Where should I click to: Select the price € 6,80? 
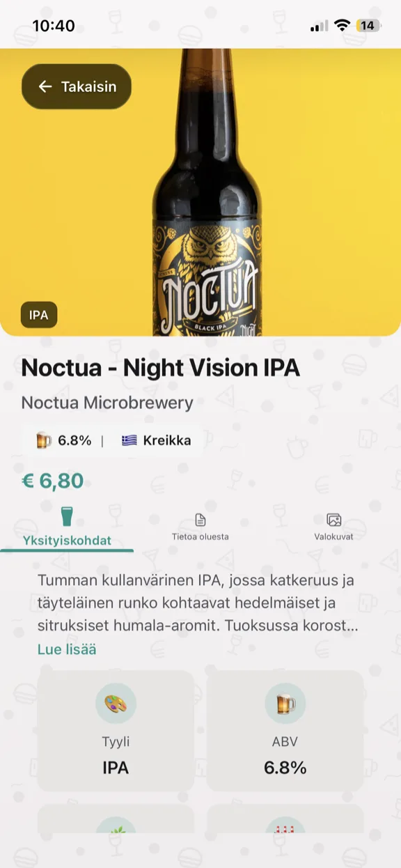pyautogui.click(x=52, y=480)
